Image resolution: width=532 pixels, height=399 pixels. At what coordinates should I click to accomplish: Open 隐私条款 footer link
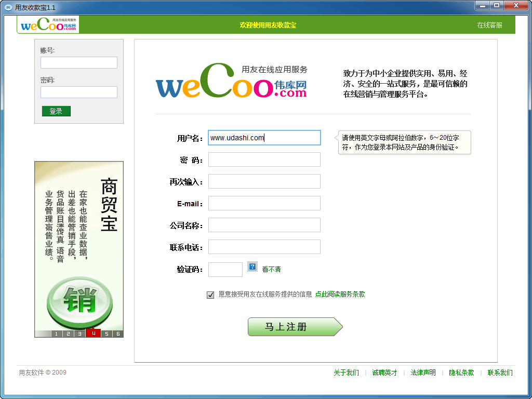[x=461, y=373]
